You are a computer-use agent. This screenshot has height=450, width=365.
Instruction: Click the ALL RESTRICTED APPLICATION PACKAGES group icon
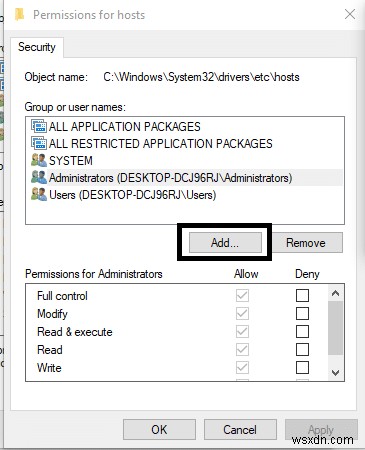click(x=39, y=143)
